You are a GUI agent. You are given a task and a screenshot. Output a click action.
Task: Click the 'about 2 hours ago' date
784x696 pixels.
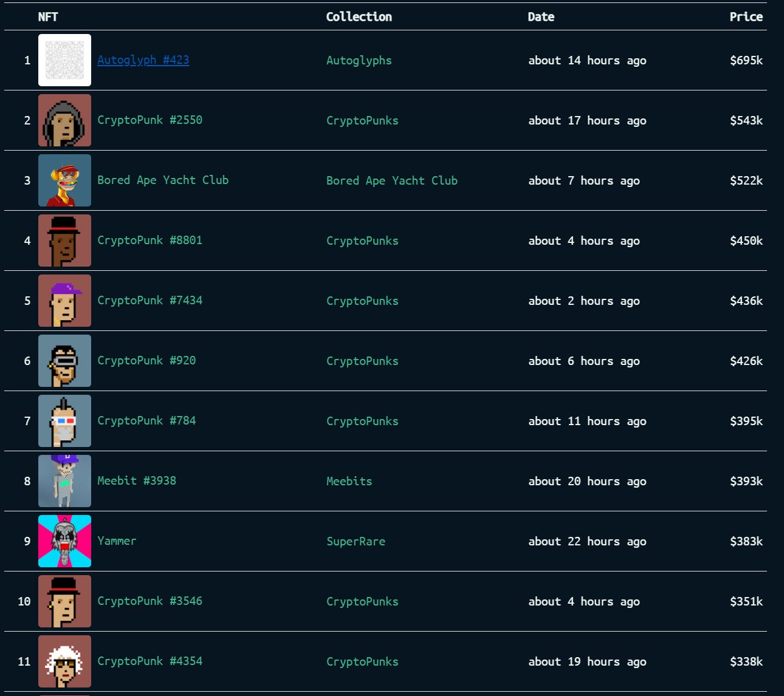(584, 301)
